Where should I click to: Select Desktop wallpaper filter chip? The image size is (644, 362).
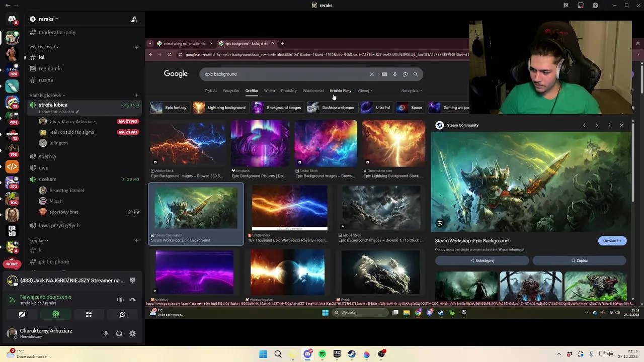(x=333, y=108)
